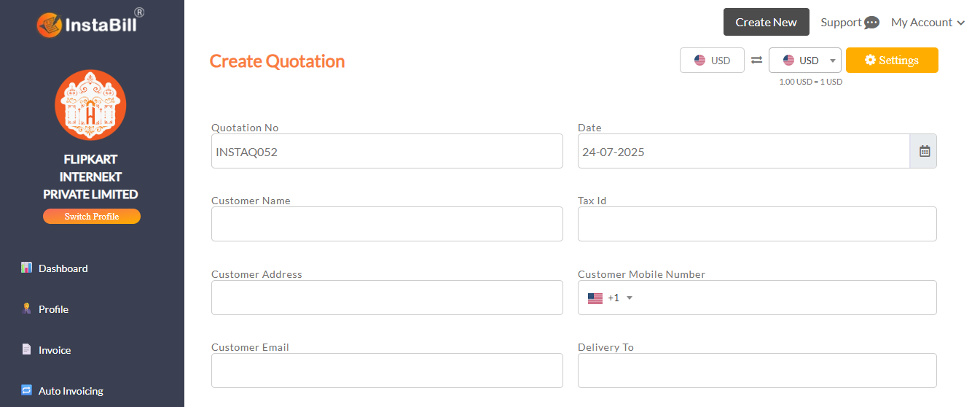Screen dimensions: 980x407
Task: Click the Auto Invoicing recurring icon
Action: 27,390
